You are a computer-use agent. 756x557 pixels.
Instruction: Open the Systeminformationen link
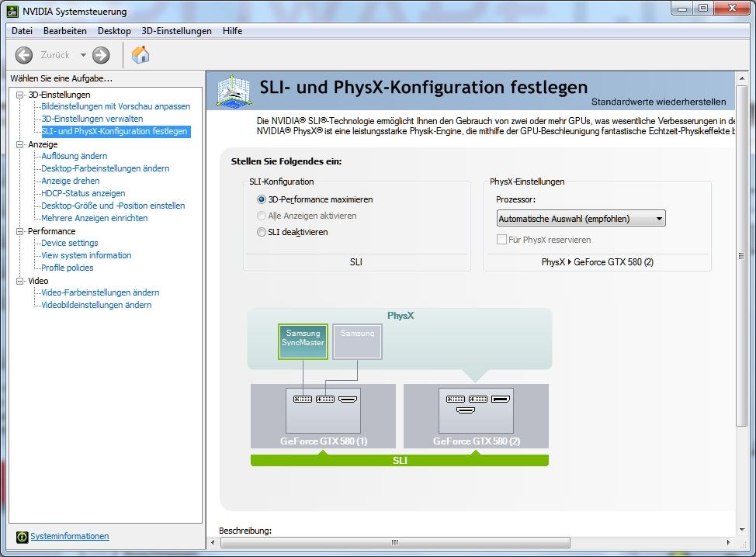(69, 536)
